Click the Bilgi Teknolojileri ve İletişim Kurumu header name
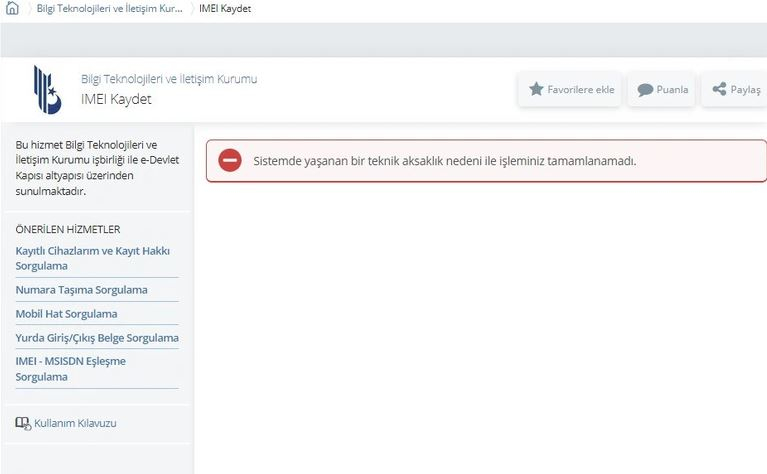The height and width of the screenshot is (474, 767). 168,79
